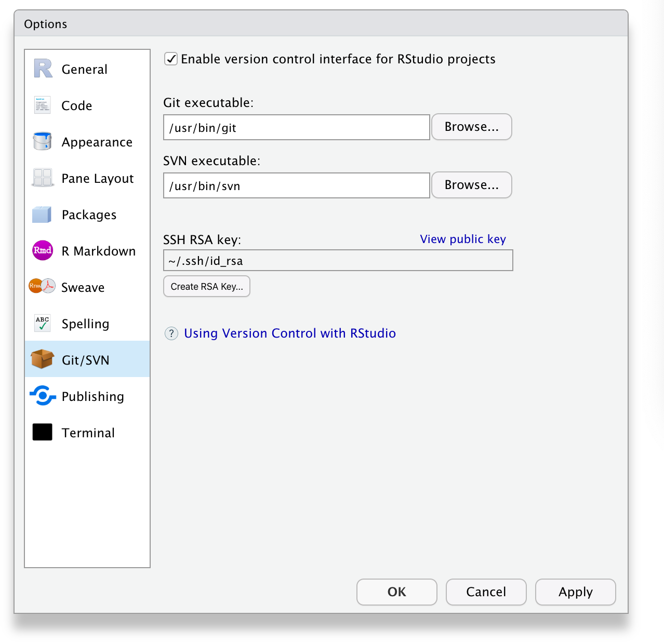This screenshot has height=644, width=664.
Task: Click the Publishing blue sync icon
Action: [43, 396]
